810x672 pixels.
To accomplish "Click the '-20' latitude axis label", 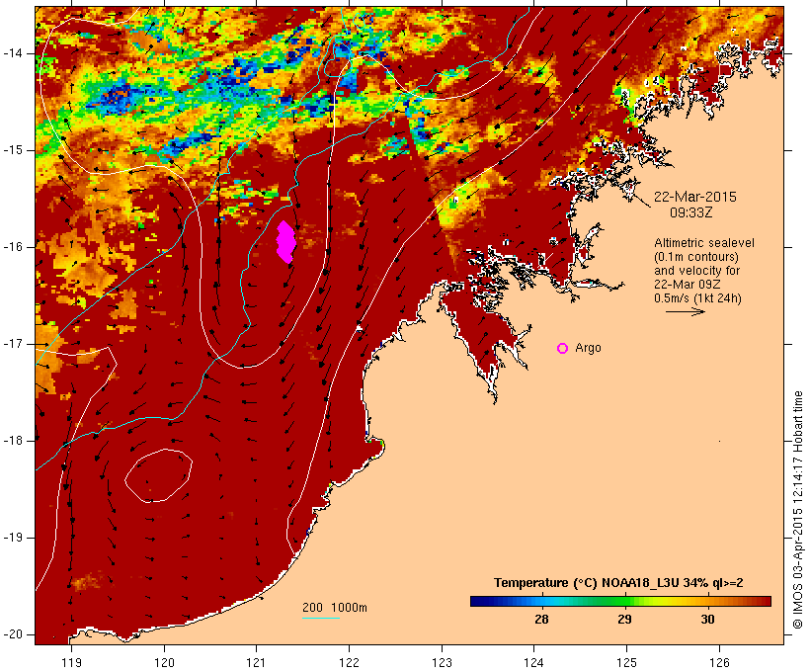I will [13, 634].
